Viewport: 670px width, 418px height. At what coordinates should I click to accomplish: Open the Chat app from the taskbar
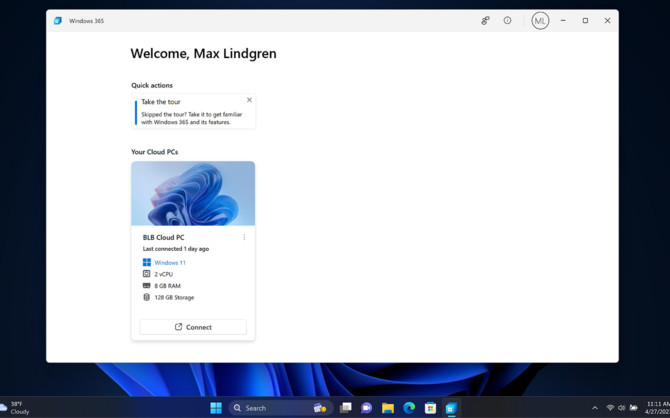pyautogui.click(x=366, y=408)
